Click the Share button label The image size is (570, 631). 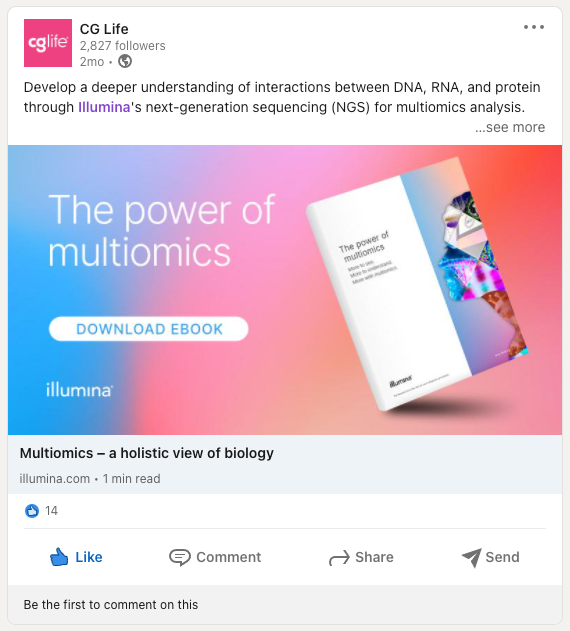[374, 557]
